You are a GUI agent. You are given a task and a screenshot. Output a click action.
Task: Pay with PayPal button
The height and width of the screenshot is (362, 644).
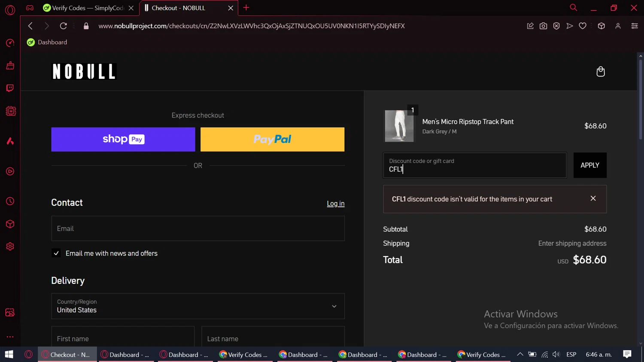pyautogui.click(x=272, y=139)
